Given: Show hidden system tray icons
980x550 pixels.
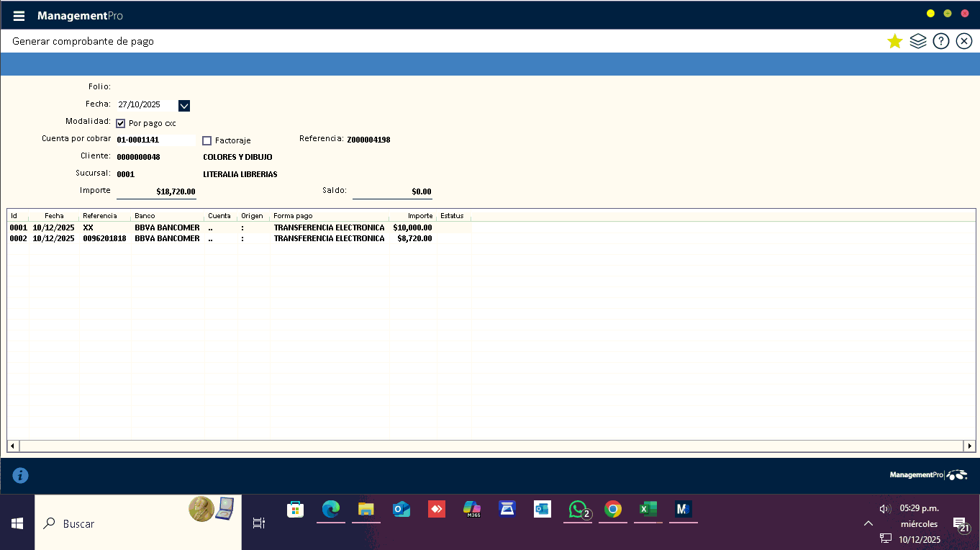Looking at the screenshot, I should tap(868, 523).
